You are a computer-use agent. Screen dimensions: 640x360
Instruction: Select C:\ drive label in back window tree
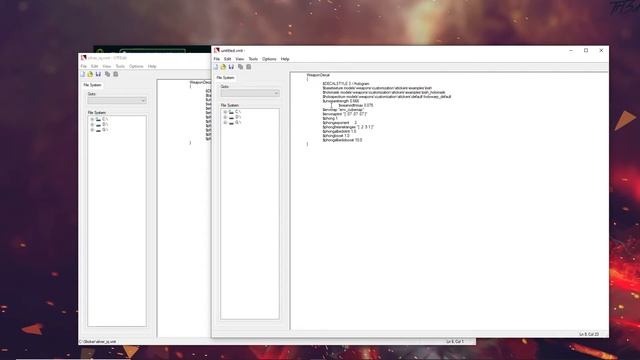point(105,119)
